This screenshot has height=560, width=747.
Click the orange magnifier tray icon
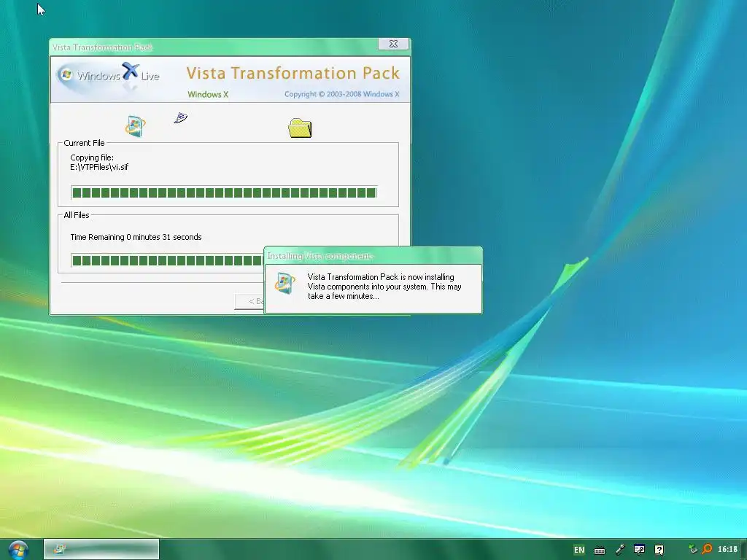(x=708, y=549)
